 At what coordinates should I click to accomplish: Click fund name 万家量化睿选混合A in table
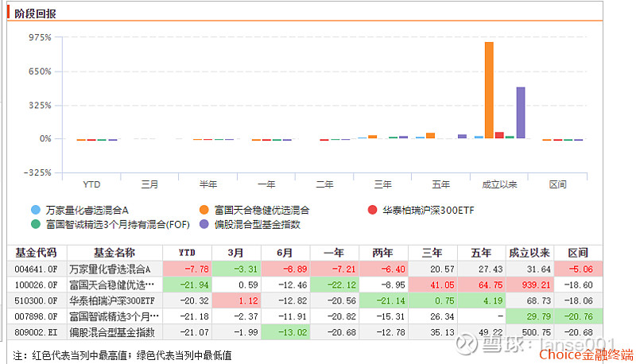[110, 269]
